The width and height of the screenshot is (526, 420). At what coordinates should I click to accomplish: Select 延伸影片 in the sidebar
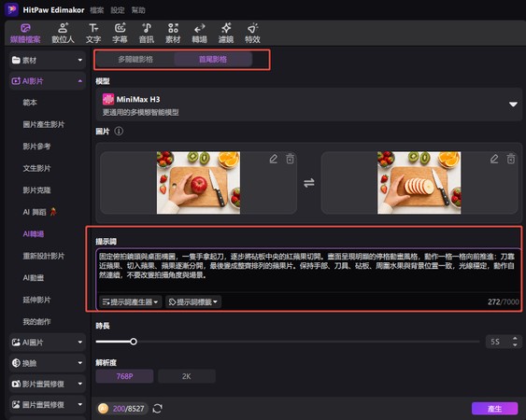pos(36,300)
